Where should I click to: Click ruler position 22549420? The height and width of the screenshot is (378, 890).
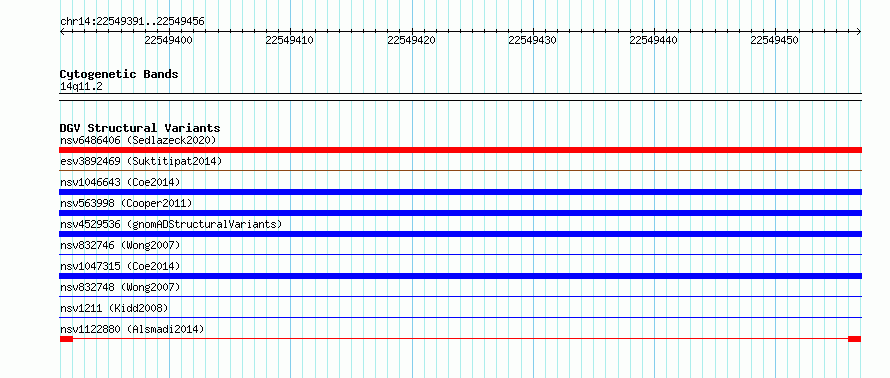click(412, 40)
